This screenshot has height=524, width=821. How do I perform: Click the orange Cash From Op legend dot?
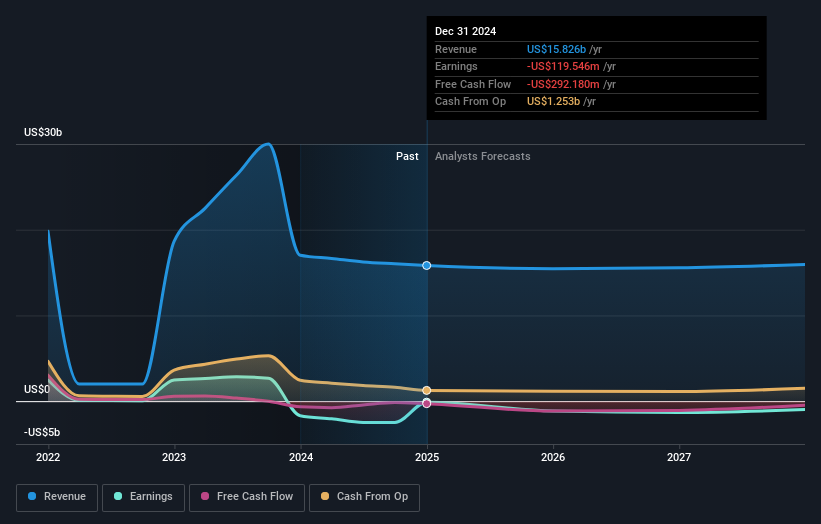(x=325, y=496)
